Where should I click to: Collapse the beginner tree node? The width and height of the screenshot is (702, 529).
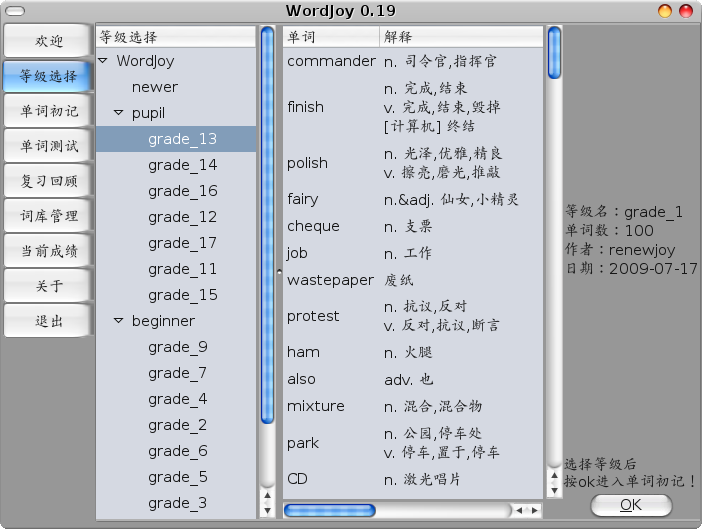tap(119, 321)
